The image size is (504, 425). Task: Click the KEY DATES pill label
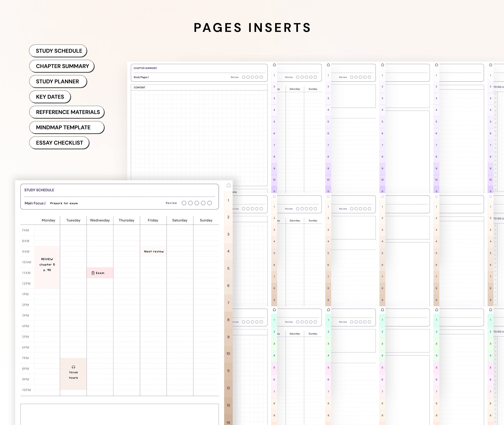click(x=50, y=97)
